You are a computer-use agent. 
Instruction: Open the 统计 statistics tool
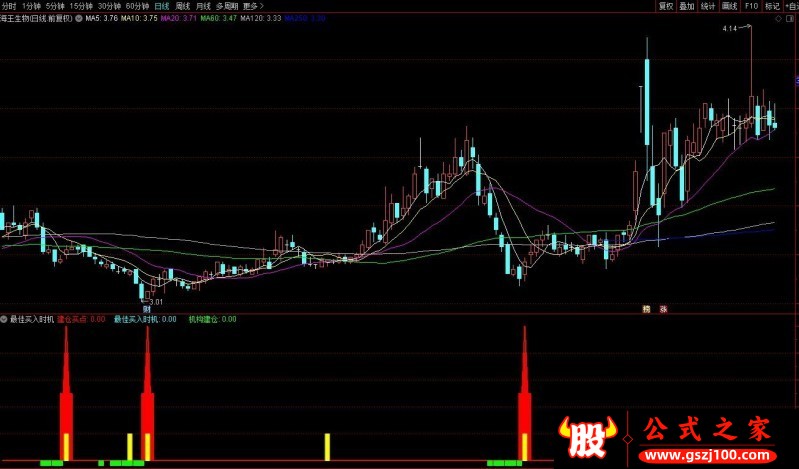(708, 6)
